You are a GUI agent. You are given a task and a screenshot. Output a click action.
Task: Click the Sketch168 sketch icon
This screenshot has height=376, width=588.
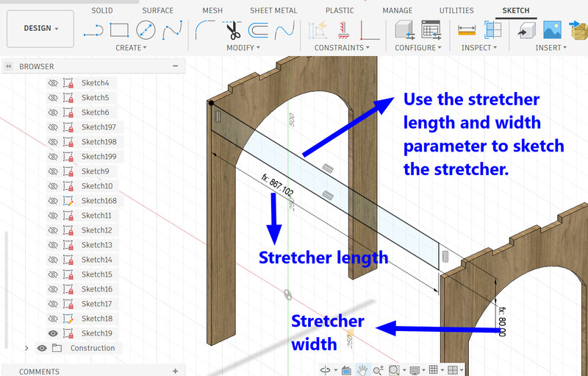(68, 201)
